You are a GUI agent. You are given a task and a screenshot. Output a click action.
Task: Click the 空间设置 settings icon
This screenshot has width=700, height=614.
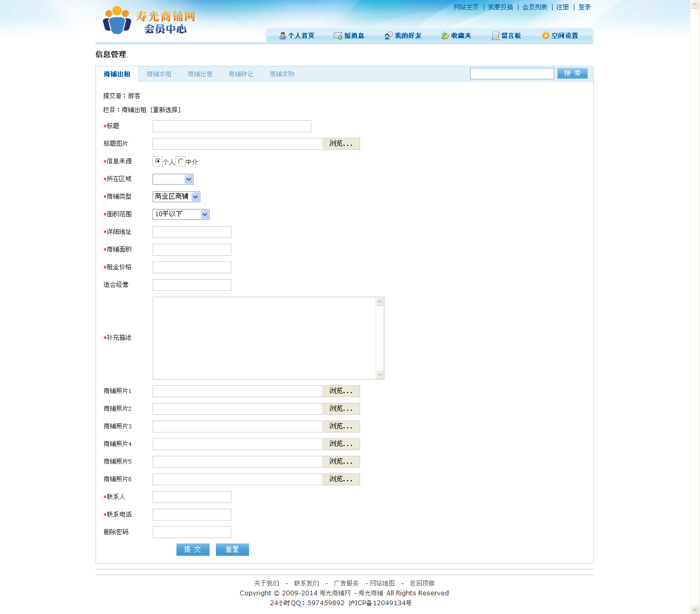545,36
